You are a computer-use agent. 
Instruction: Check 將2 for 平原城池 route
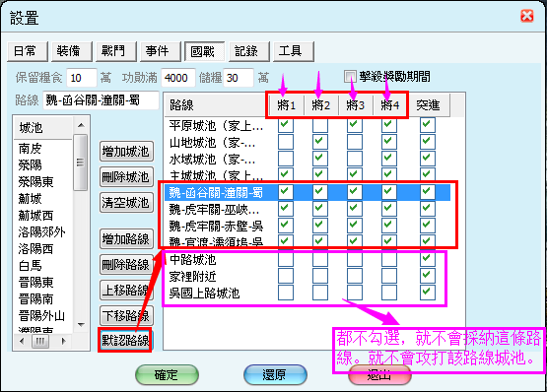pyautogui.click(x=320, y=125)
